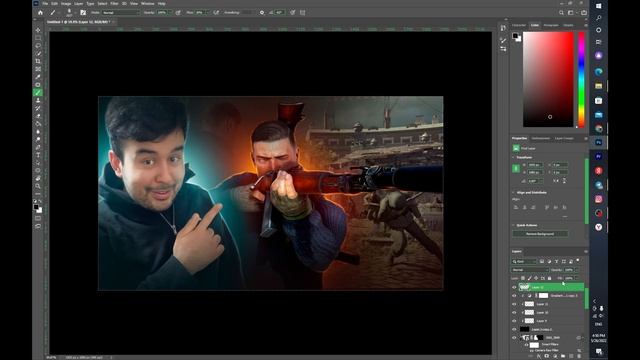
Task: Select the Eyedropper tool
Action: 38,77
